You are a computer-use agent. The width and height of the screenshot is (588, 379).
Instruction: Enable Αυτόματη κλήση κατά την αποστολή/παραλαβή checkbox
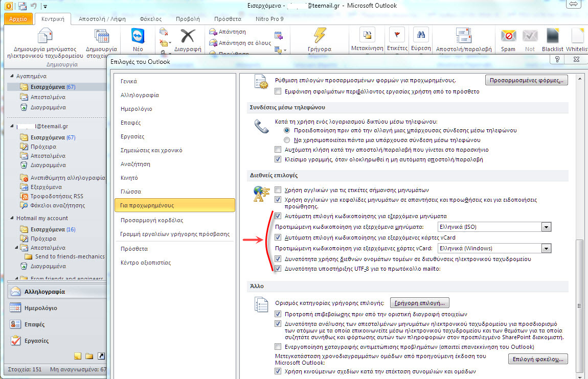[278, 150]
